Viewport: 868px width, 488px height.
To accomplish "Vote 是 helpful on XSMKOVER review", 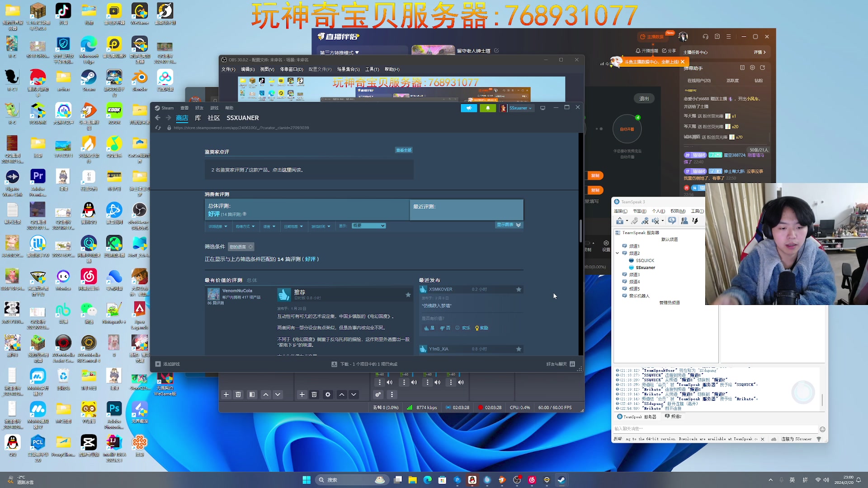I will (429, 328).
